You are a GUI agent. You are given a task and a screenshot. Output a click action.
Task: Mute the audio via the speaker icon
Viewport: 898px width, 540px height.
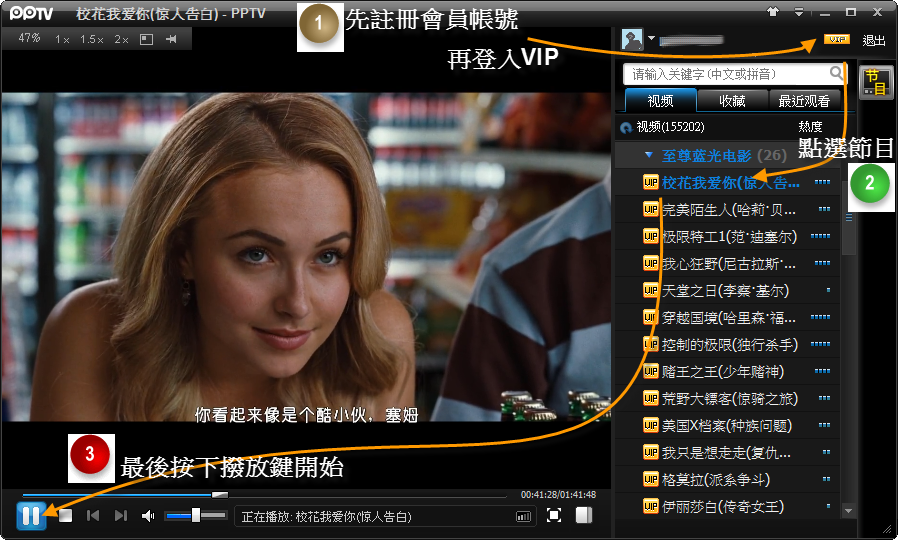(x=148, y=516)
